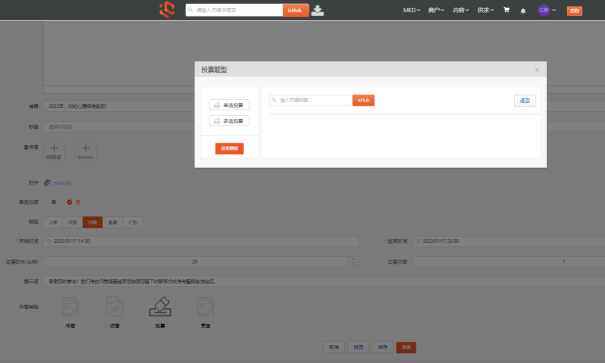
Task: Select the 广告 type tab
Action: point(132,222)
